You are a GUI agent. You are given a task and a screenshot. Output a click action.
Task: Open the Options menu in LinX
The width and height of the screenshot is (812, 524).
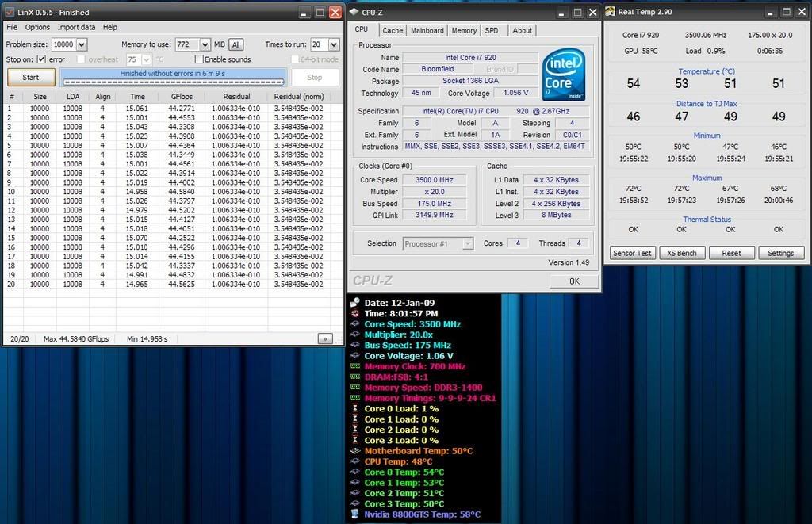pyautogui.click(x=37, y=27)
